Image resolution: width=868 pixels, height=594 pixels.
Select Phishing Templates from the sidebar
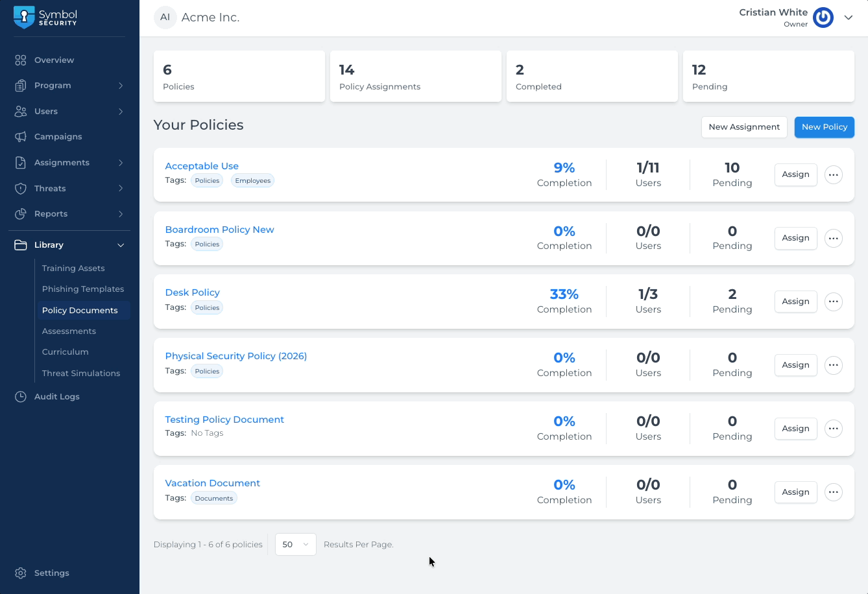pos(83,289)
